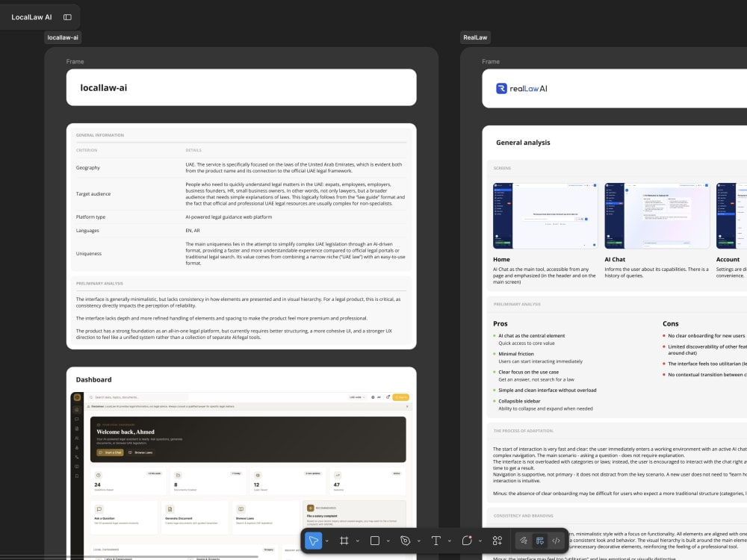The height and width of the screenshot is (560, 747).
Task: Open Frame tool options dropdown arrow
Action: 357,541
